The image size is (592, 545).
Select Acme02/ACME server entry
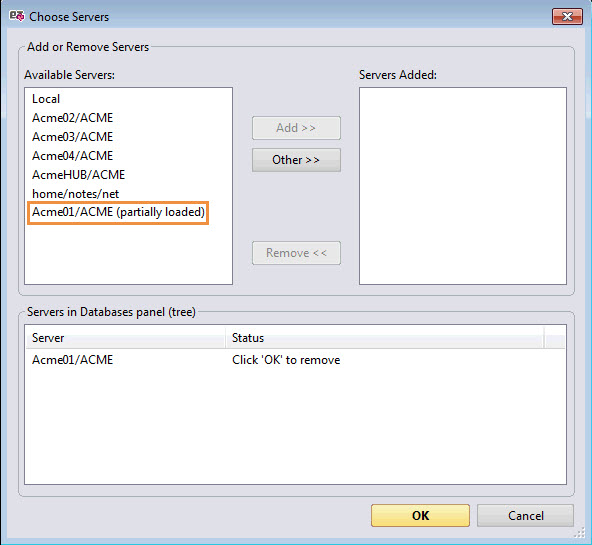72,118
